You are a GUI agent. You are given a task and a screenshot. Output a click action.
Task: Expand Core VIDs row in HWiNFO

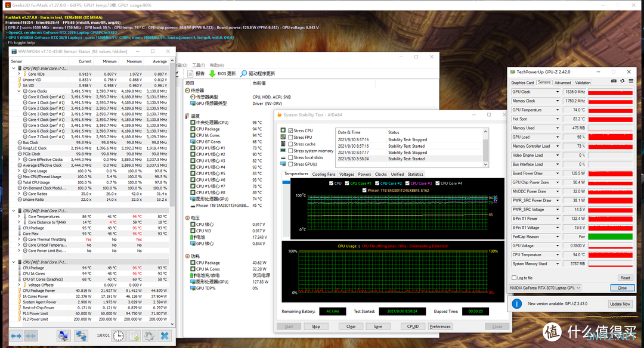pos(19,74)
